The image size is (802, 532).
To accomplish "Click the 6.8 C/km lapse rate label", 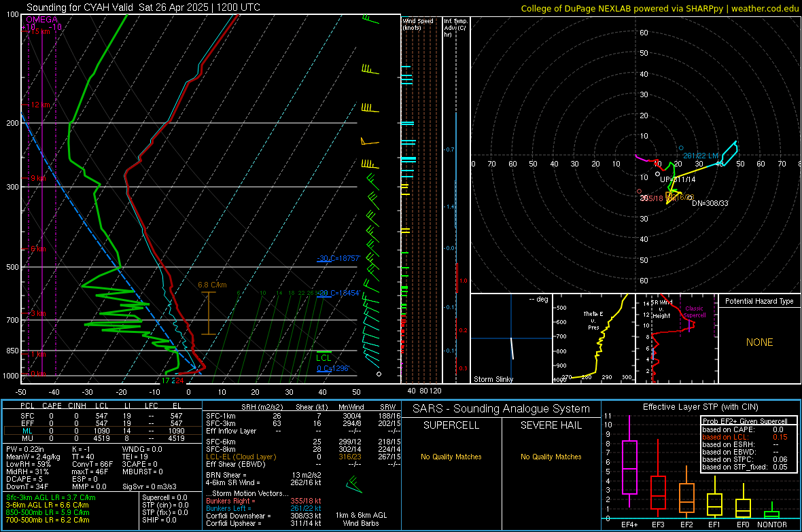I will point(212,285).
